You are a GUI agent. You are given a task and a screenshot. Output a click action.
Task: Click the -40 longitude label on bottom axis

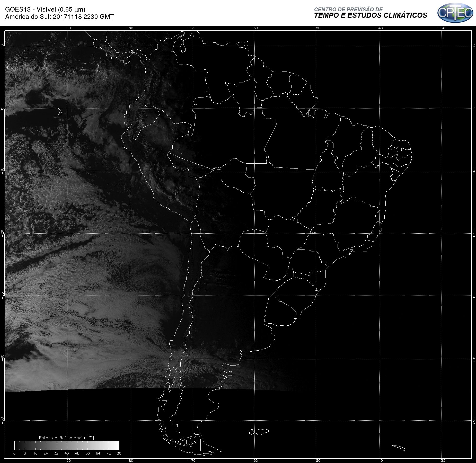click(x=379, y=460)
